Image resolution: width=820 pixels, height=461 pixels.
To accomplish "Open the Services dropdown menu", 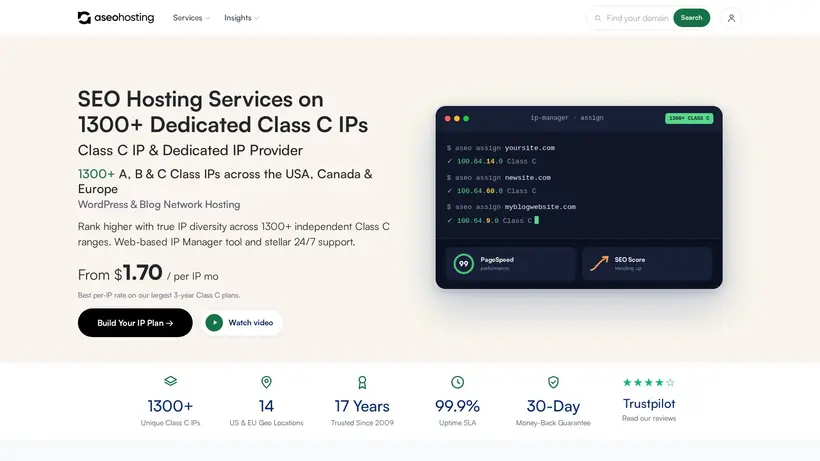I will [191, 18].
